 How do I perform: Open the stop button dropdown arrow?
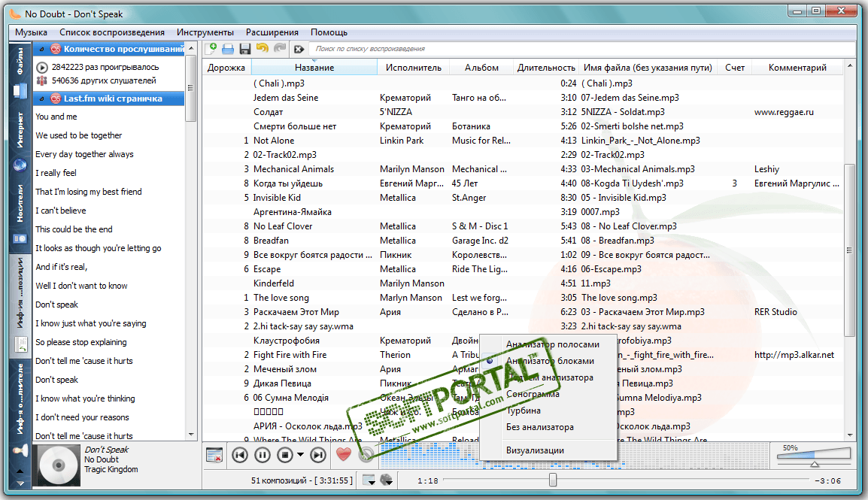[x=301, y=455]
